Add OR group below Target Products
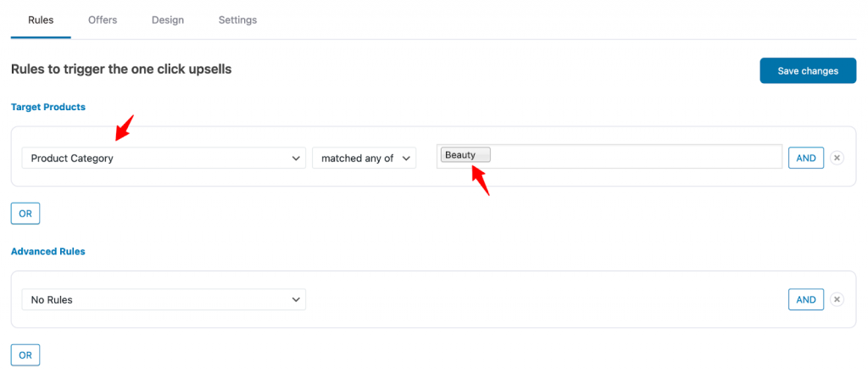This screenshot has height=379, width=868. (x=25, y=214)
